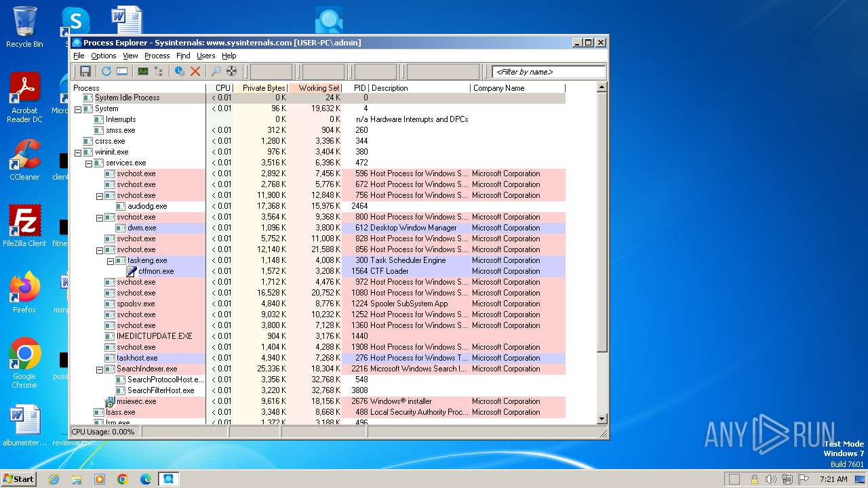Screen dimensions: 868x488
Task: Click the Find Window's Process crosshair icon
Action: (232, 71)
